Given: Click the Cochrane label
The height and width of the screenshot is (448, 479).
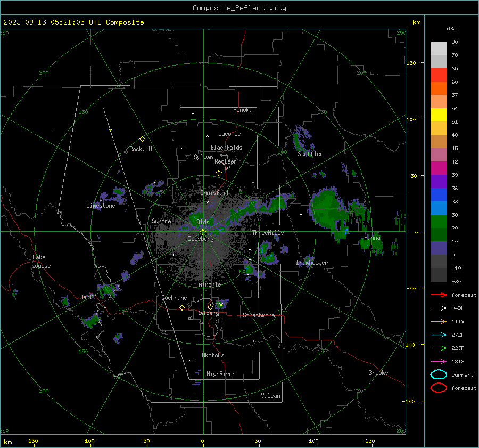Looking at the screenshot, I should point(174,298).
